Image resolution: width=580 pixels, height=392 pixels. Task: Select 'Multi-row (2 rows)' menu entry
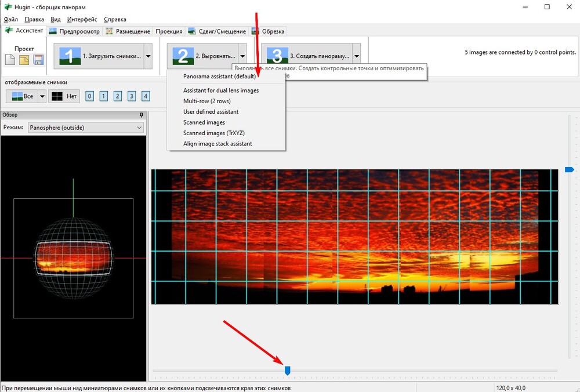(206, 101)
